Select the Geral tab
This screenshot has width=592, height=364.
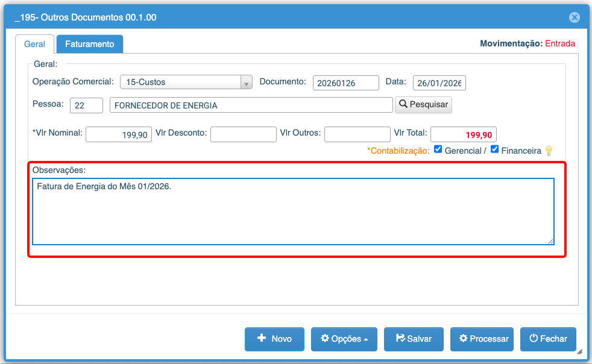tap(34, 44)
